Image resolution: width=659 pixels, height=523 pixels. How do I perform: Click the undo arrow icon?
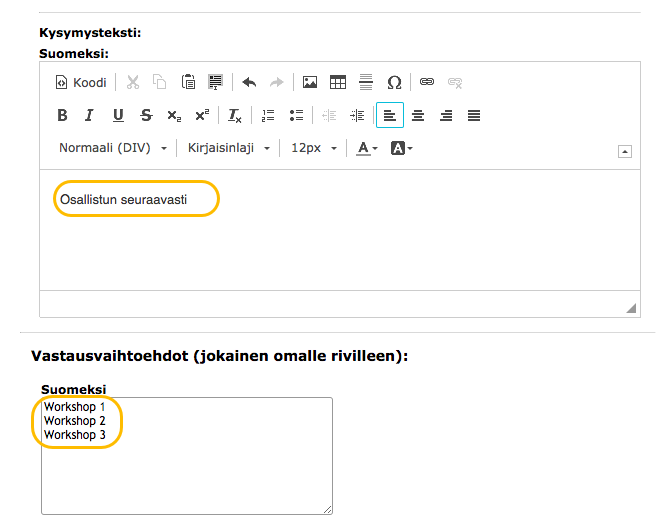tap(249, 82)
